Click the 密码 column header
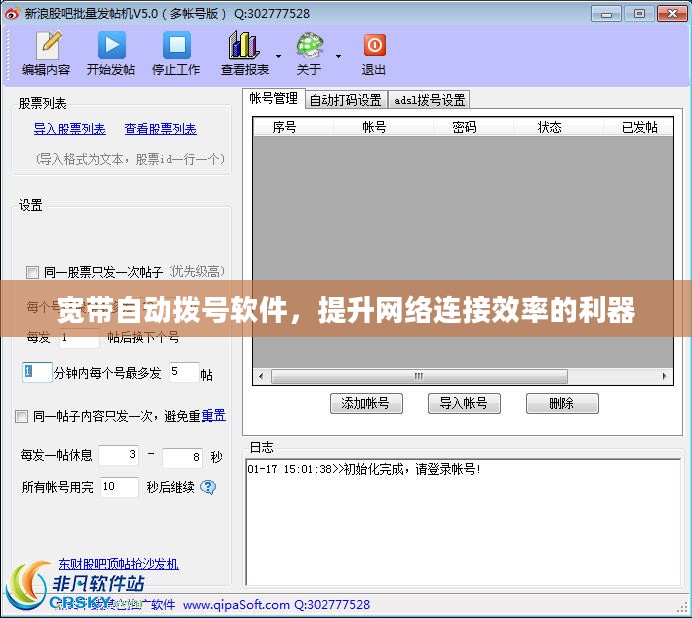 click(473, 127)
